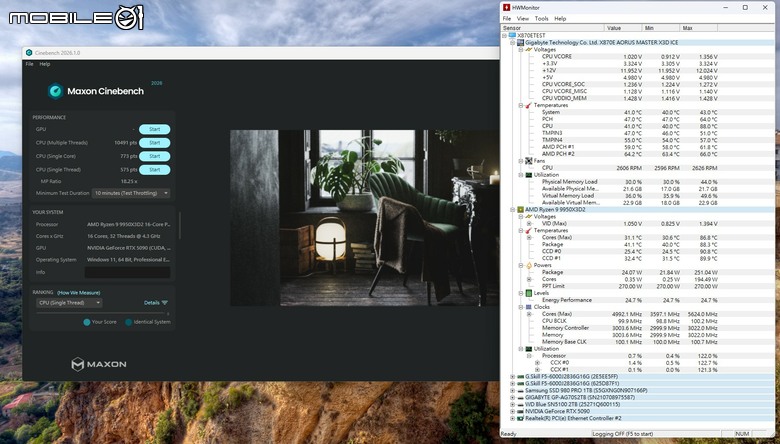Click the Powers flame icon

(528, 266)
